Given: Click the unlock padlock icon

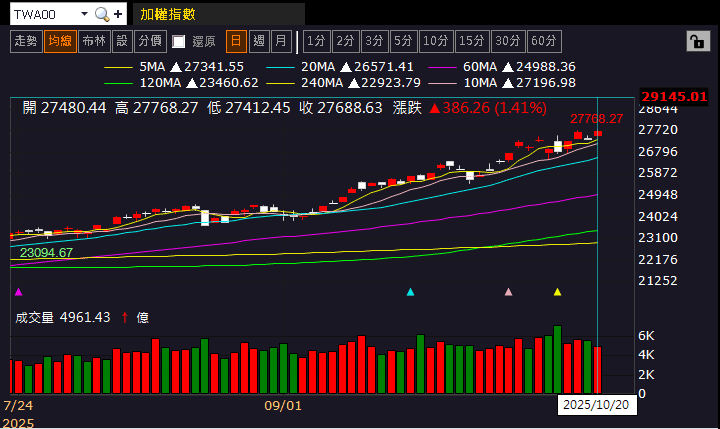Looking at the screenshot, I should click(695, 41).
